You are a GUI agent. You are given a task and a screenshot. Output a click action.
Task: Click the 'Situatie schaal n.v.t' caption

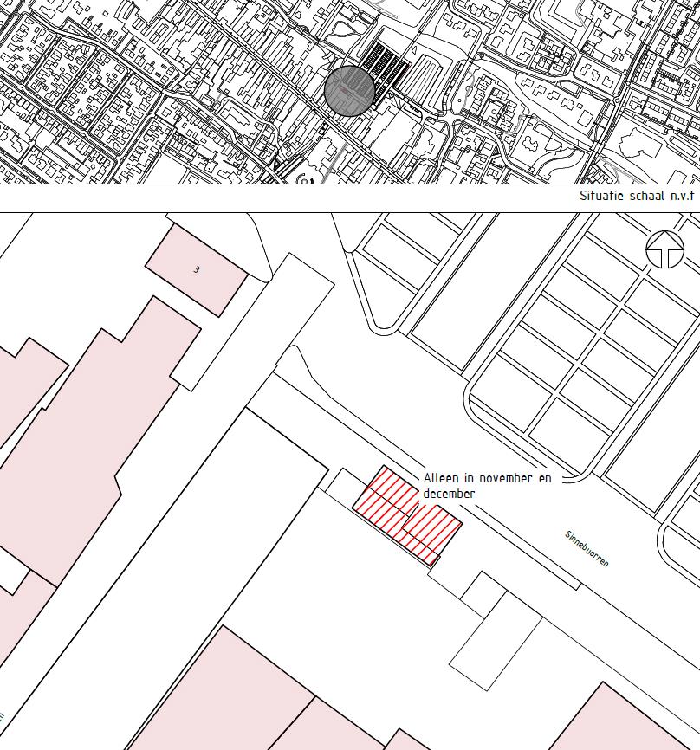point(636,197)
